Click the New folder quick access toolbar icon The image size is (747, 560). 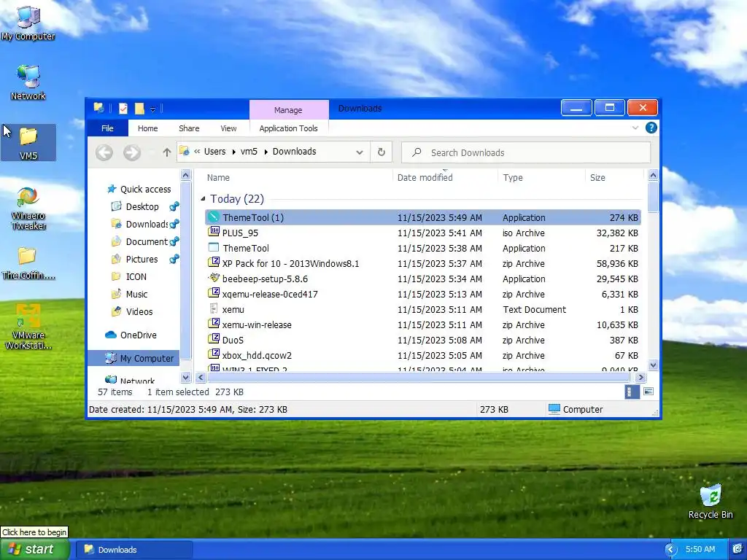click(139, 109)
